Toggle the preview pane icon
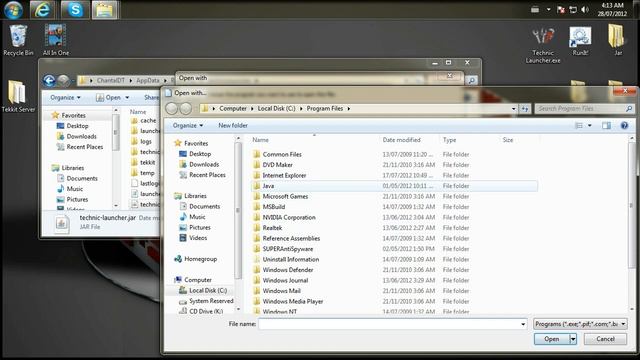The height and width of the screenshot is (360, 640). tap(607, 125)
